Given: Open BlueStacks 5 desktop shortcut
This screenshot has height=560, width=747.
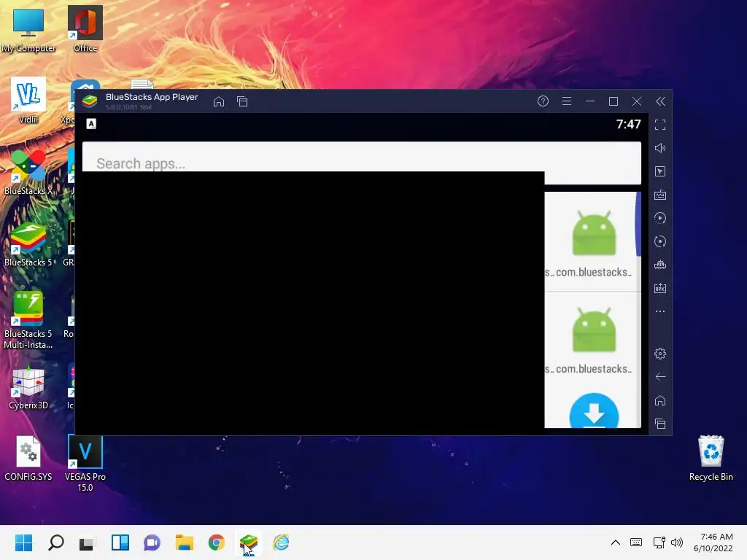Looking at the screenshot, I should pyautogui.click(x=28, y=244).
